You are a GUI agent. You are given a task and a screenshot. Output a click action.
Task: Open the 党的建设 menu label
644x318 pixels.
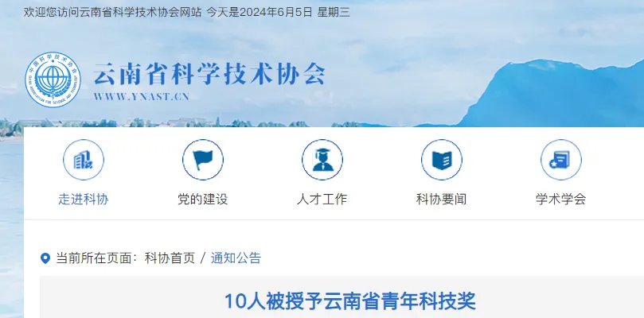click(203, 200)
